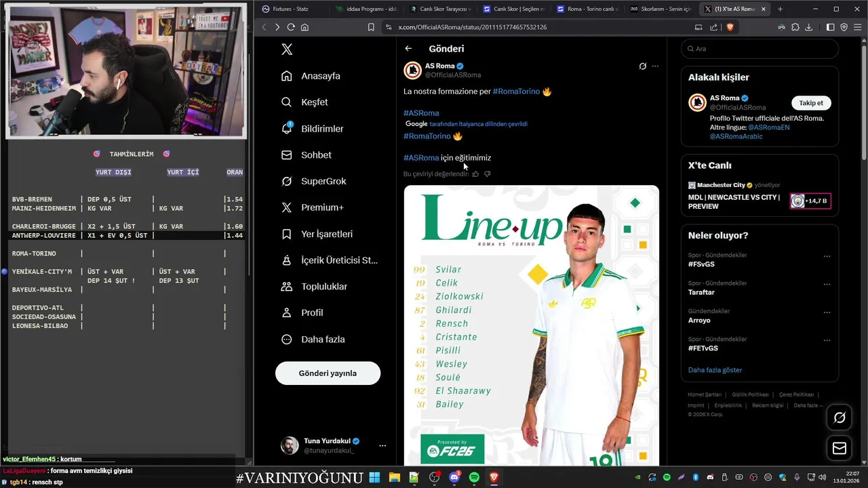Click Daha fazla göster link
Screen dimensions: 868x488
[x=715, y=370]
